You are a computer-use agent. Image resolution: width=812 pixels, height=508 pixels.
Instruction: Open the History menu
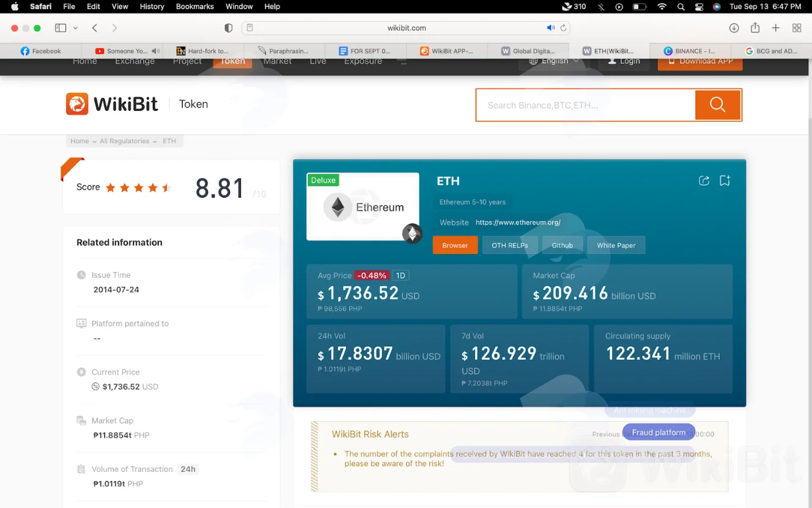point(152,7)
